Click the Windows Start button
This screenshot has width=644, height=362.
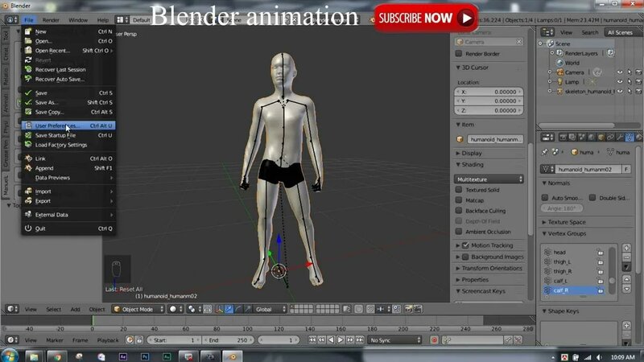coord(10,356)
